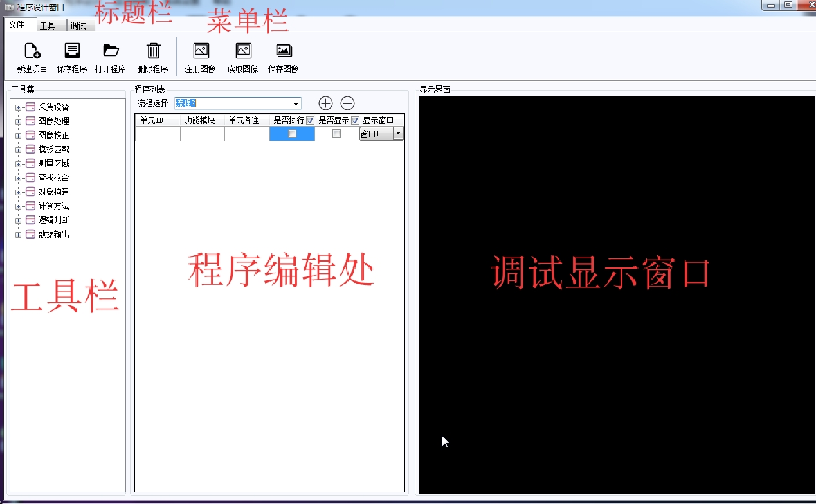Click the 图像校正 folder icon
This screenshot has width=816, height=504.
tap(30, 135)
